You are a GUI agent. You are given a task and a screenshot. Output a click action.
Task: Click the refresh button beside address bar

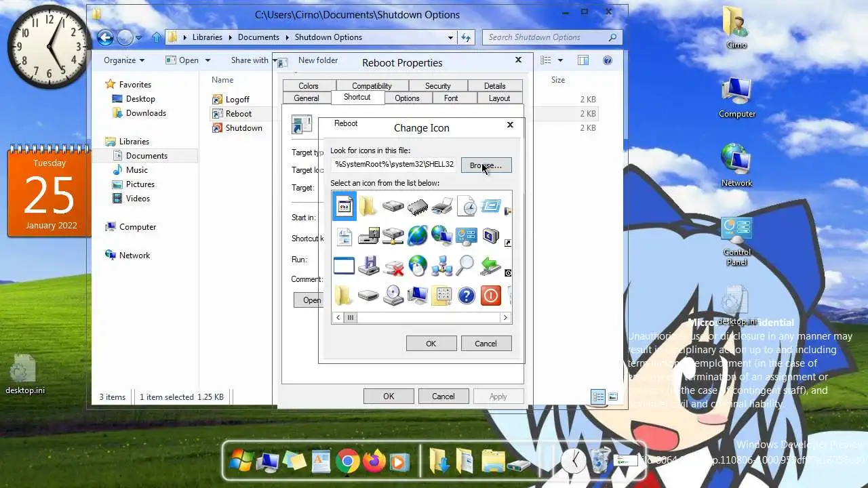click(x=466, y=37)
